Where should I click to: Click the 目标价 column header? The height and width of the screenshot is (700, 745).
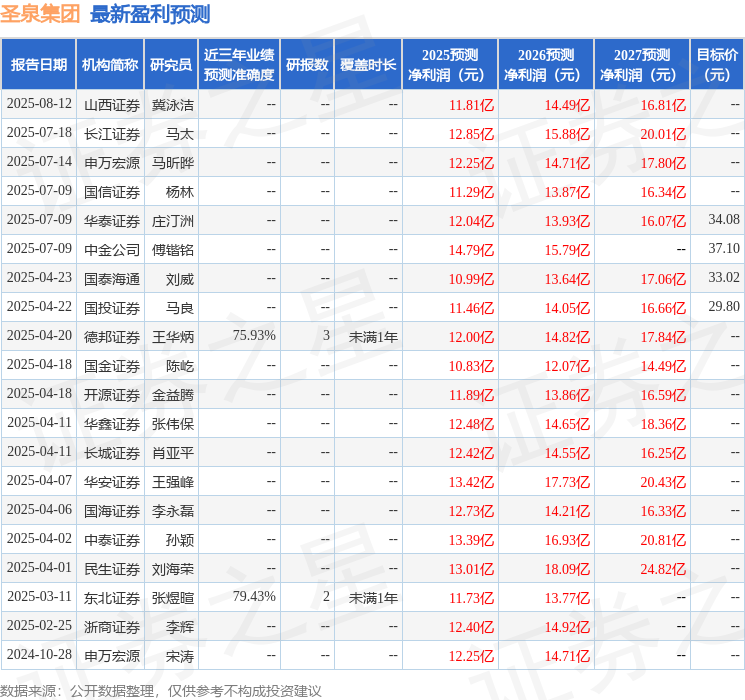click(x=717, y=65)
